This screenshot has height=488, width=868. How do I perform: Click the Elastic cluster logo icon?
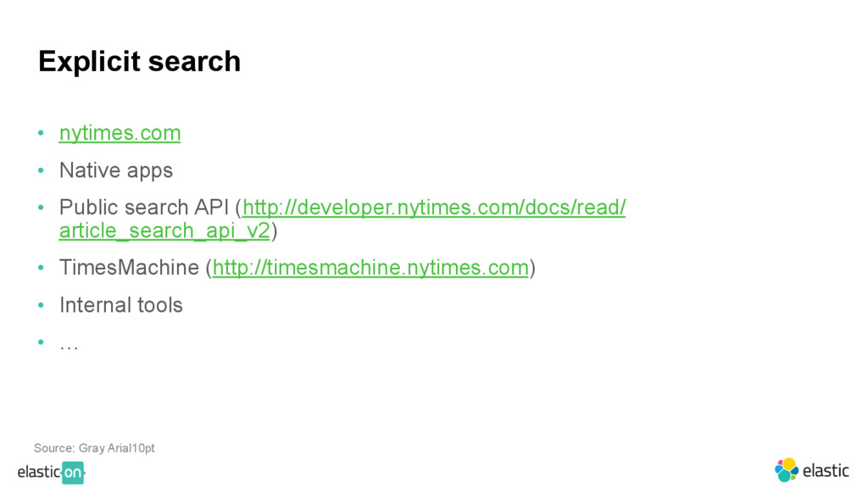point(786,470)
